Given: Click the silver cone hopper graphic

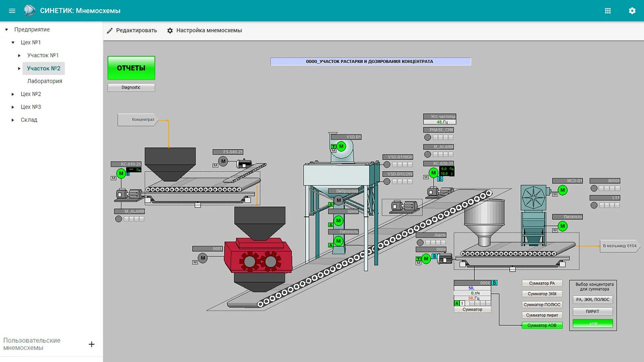Looking at the screenshot, I should point(484,222).
